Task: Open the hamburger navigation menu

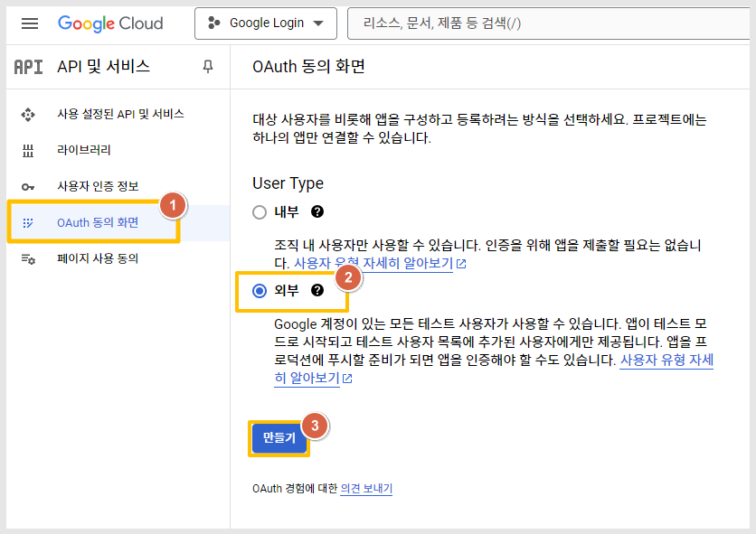Action: point(30,23)
